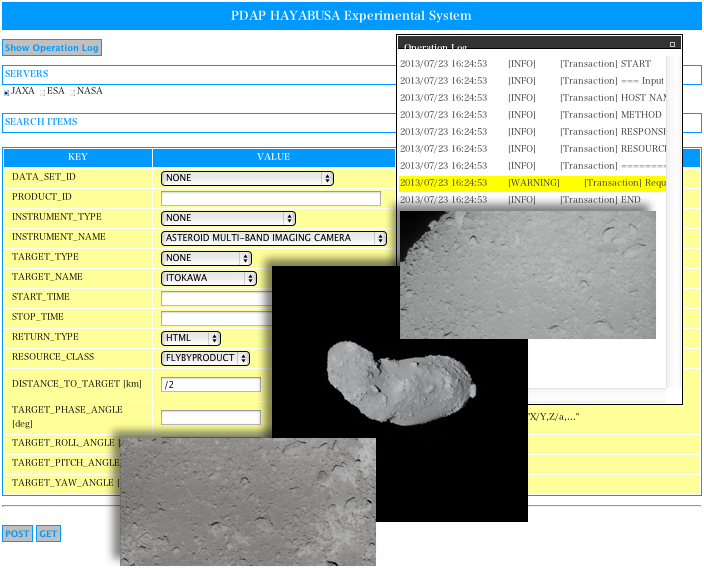Click the upper right asteroid surface image
Viewport: 704px width, 570px height.
click(x=528, y=275)
